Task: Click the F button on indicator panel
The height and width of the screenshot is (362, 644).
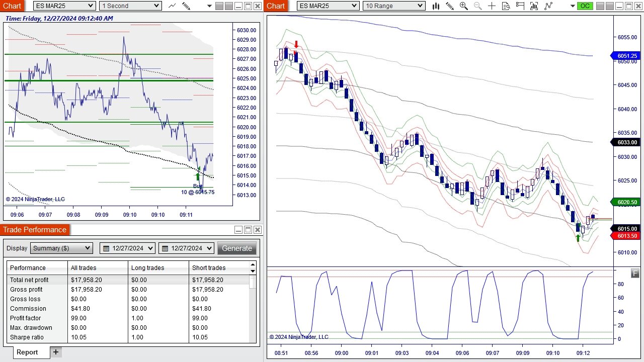Action: pos(635,273)
